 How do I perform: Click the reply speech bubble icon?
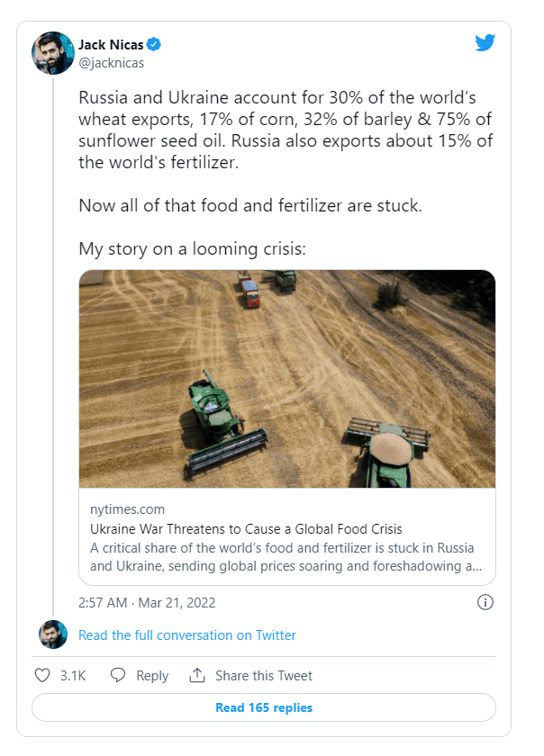click(x=117, y=675)
